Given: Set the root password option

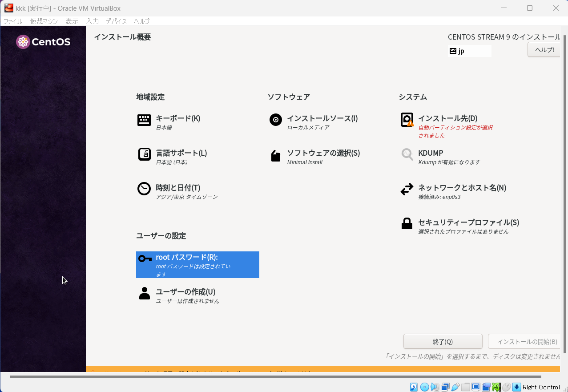Looking at the screenshot, I should [x=187, y=257].
